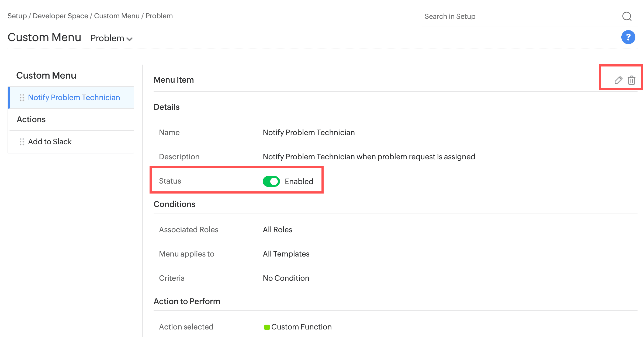Click drag handle beside Add to Slack

22,142
